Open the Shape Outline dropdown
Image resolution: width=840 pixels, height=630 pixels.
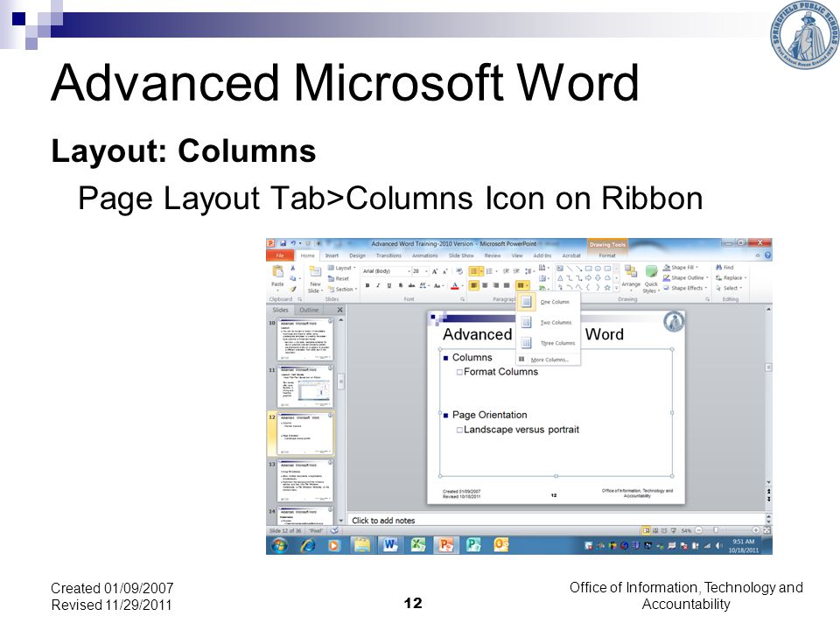coord(685,277)
